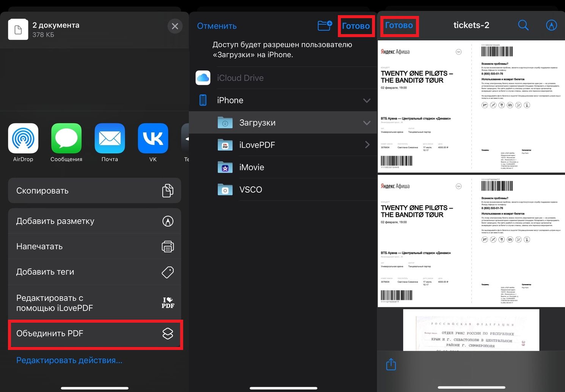This screenshot has height=392, width=565.
Task: Select Добавить разметку action
Action: [x=94, y=221]
